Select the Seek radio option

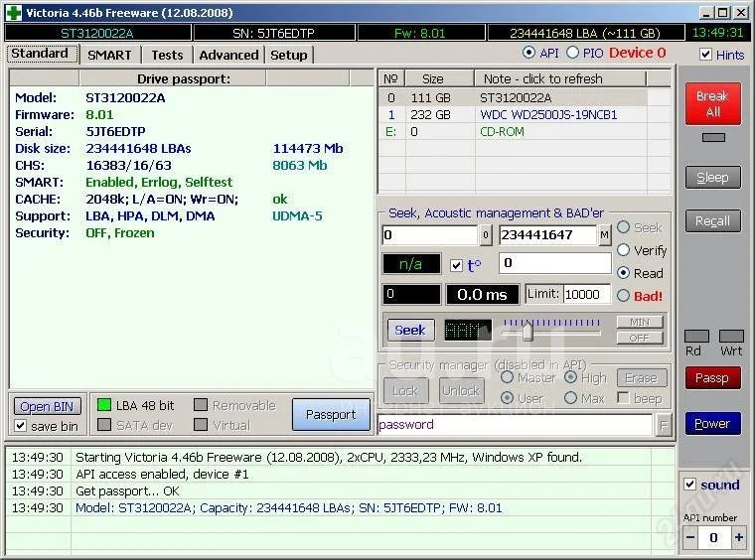[x=623, y=227]
